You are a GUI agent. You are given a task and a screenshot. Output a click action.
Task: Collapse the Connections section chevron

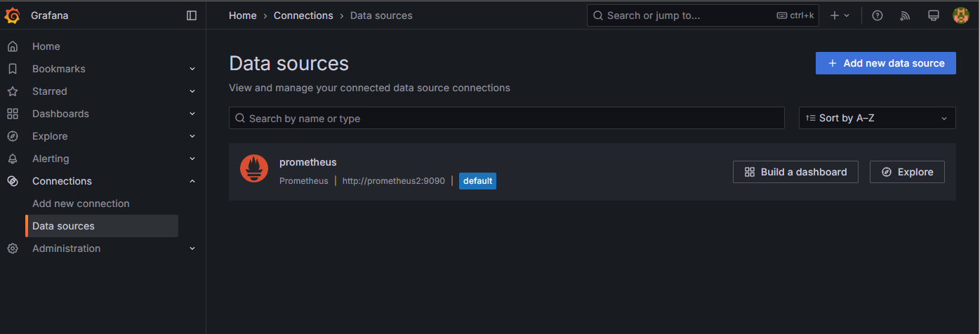(192, 181)
